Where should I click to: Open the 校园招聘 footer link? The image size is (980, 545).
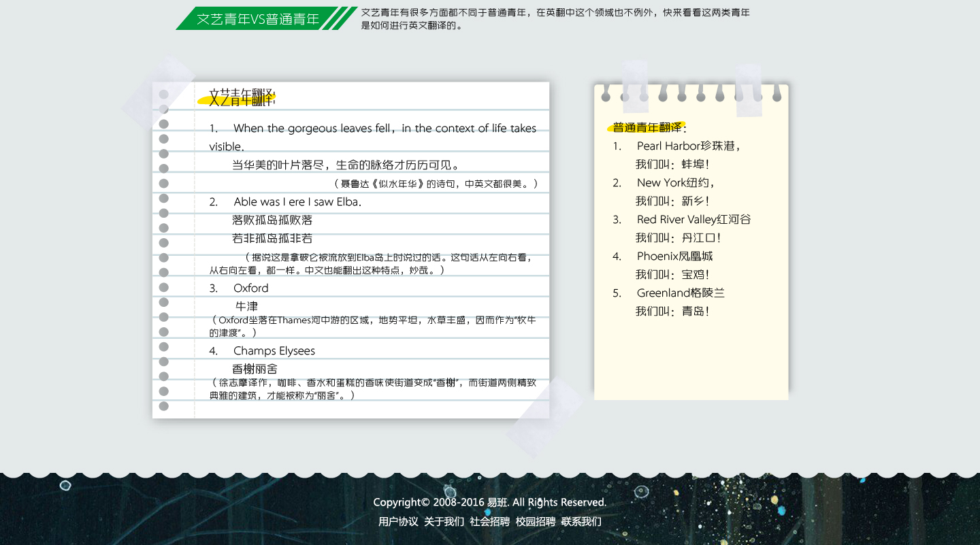[x=535, y=522]
